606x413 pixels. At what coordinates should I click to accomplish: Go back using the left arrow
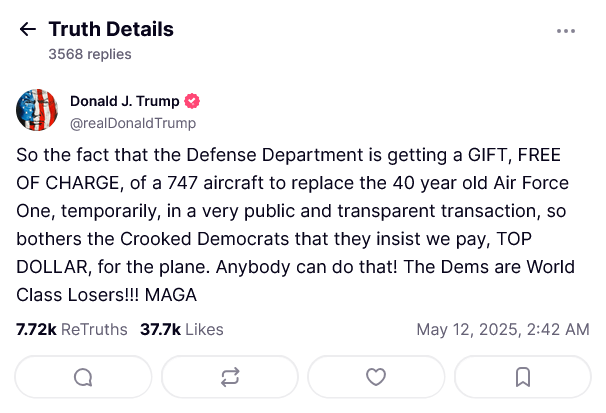(x=27, y=29)
